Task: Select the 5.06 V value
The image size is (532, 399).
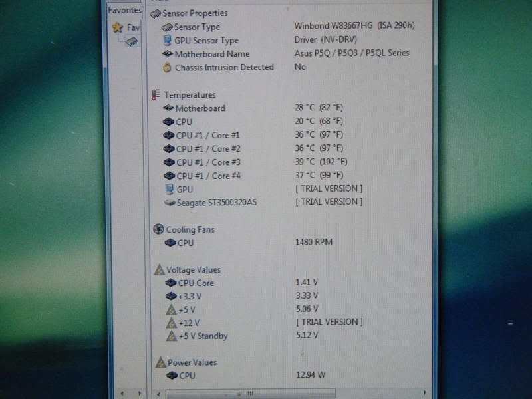Action: click(x=307, y=309)
